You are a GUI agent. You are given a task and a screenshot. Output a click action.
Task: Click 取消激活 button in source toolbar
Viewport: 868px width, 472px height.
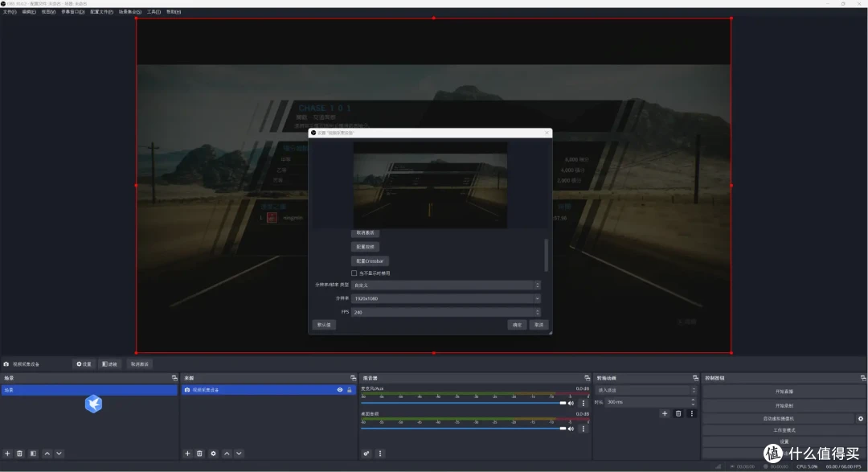140,364
